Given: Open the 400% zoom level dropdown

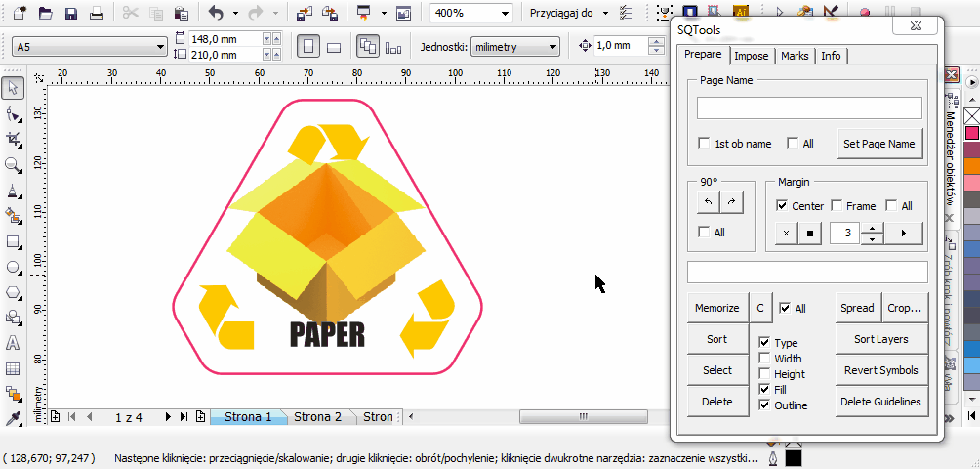Looking at the screenshot, I should tap(505, 13).
